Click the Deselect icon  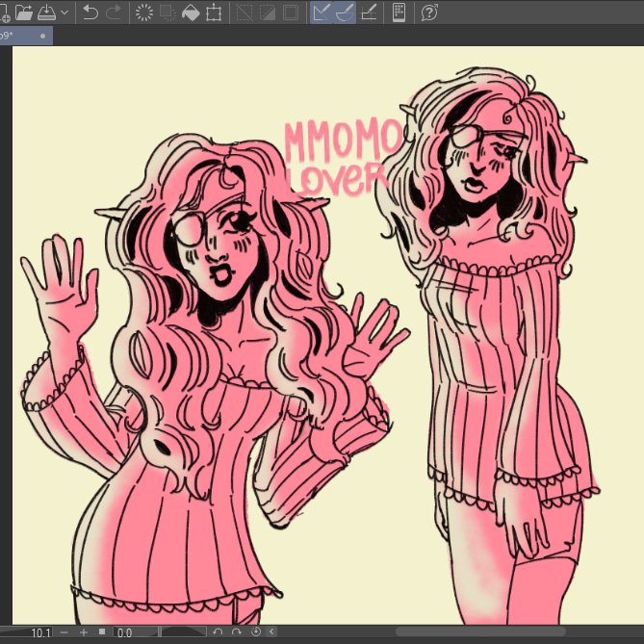(x=245, y=13)
